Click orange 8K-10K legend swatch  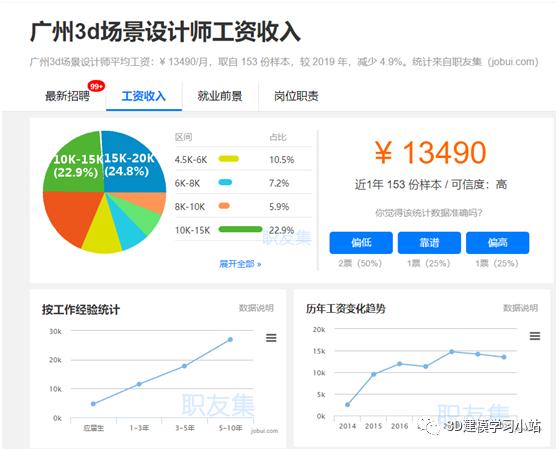224,206
